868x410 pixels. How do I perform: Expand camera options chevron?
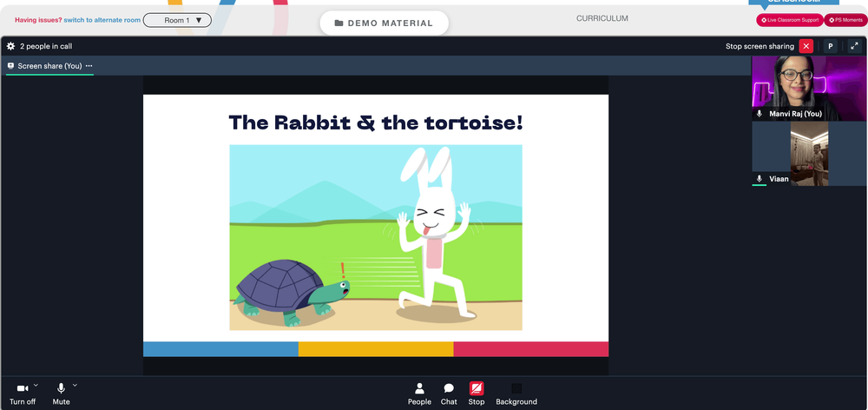coord(36,385)
